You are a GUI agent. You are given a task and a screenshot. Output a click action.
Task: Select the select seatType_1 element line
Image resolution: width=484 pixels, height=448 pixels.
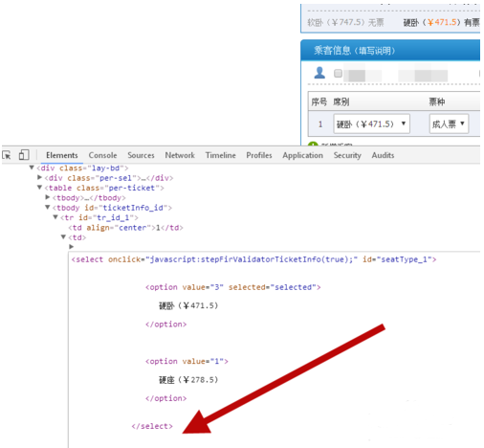tap(253, 259)
